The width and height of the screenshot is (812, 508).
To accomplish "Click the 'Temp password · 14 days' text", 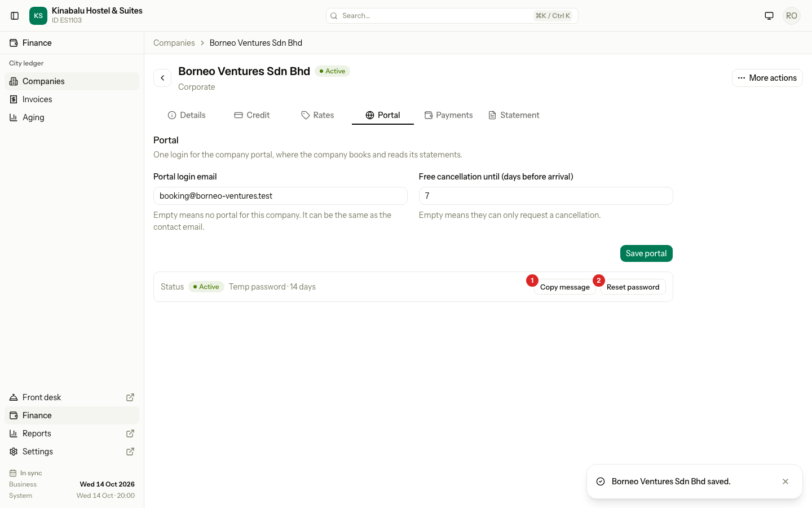I will tap(272, 287).
